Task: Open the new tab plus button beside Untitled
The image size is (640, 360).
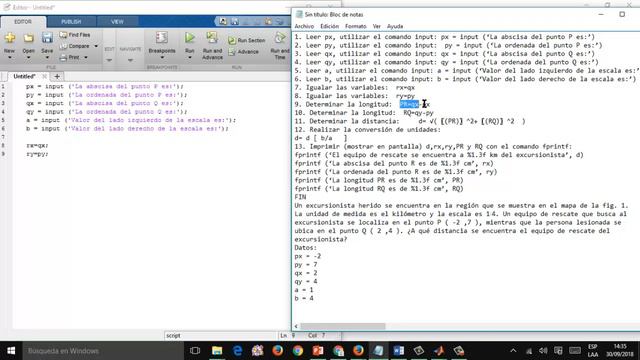Action: click(x=57, y=76)
